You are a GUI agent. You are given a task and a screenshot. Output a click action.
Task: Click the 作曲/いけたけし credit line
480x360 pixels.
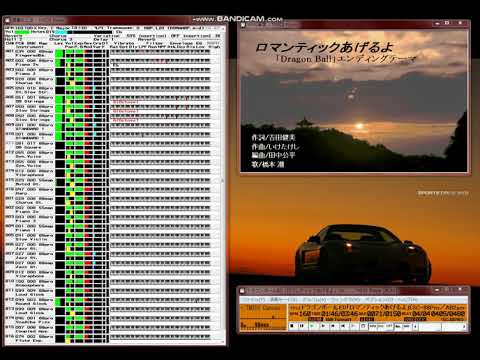coord(275,147)
